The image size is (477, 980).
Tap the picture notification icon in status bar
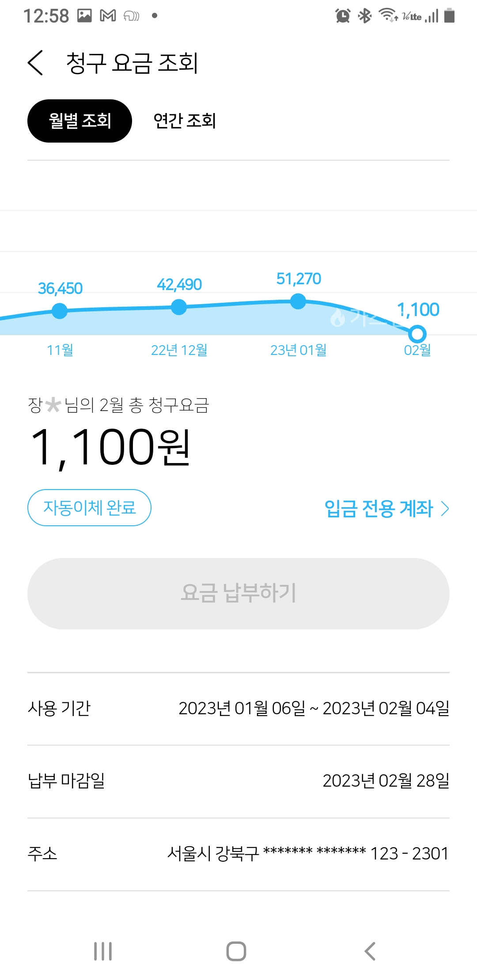coord(84,16)
